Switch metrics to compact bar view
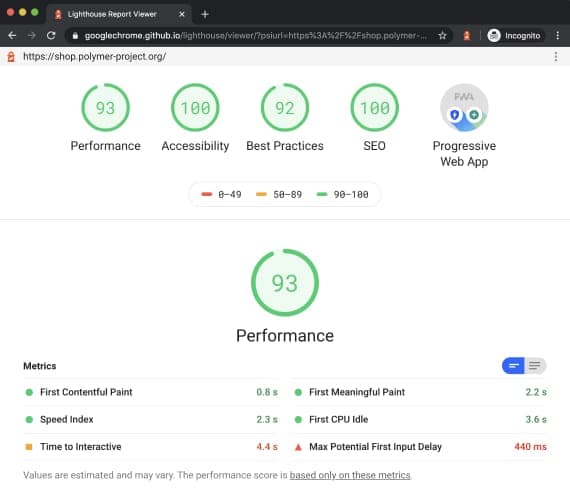Image resolution: width=570 pixels, height=496 pixels. [x=513, y=365]
